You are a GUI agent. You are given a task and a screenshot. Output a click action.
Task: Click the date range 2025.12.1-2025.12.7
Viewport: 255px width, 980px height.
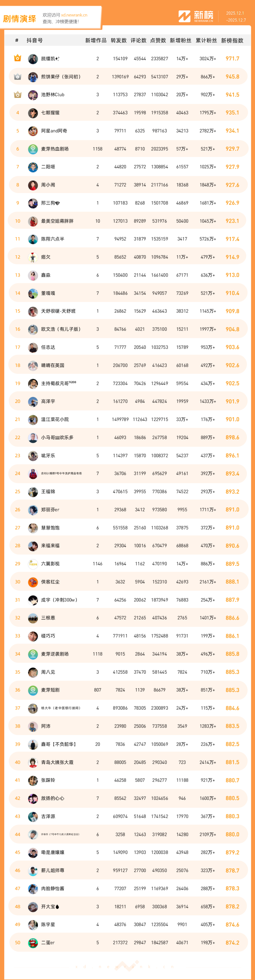click(x=236, y=16)
